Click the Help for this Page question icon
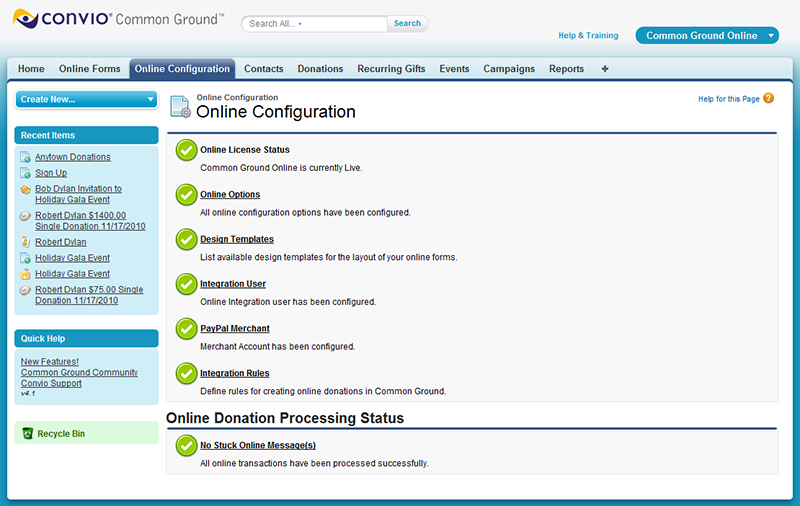The width and height of the screenshot is (800, 506). pos(768,98)
